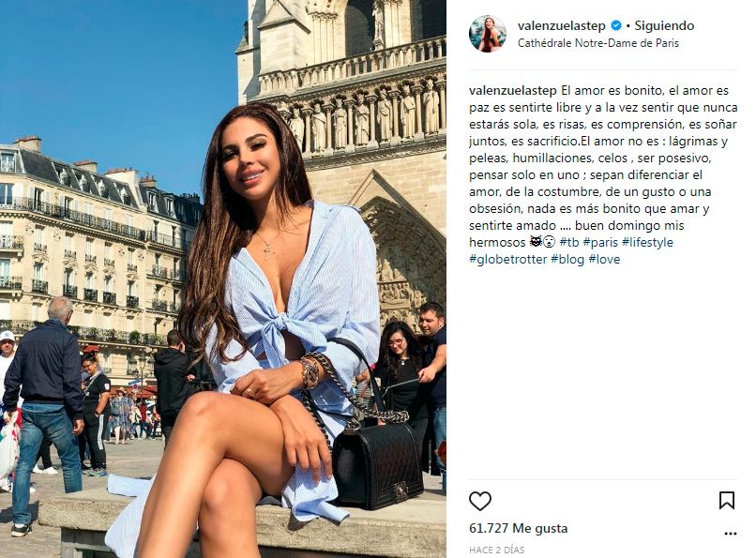The width and height of the screenshot is (756, 558).
Task: Click the kissing face emoji in caption
Action: (x=549, y=241)
